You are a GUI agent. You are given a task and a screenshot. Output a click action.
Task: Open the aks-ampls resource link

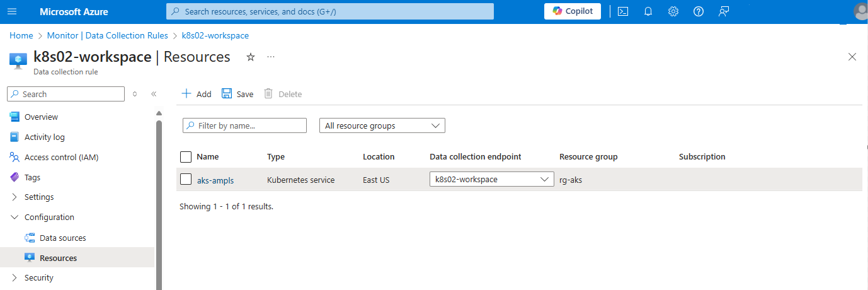tap(215, 180)
